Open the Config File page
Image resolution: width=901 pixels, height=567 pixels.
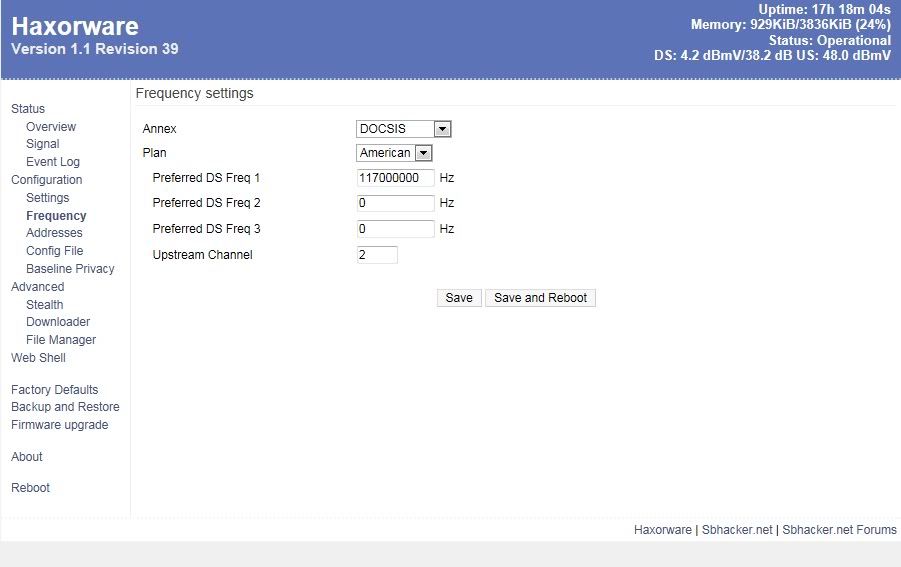click(54, 251)
